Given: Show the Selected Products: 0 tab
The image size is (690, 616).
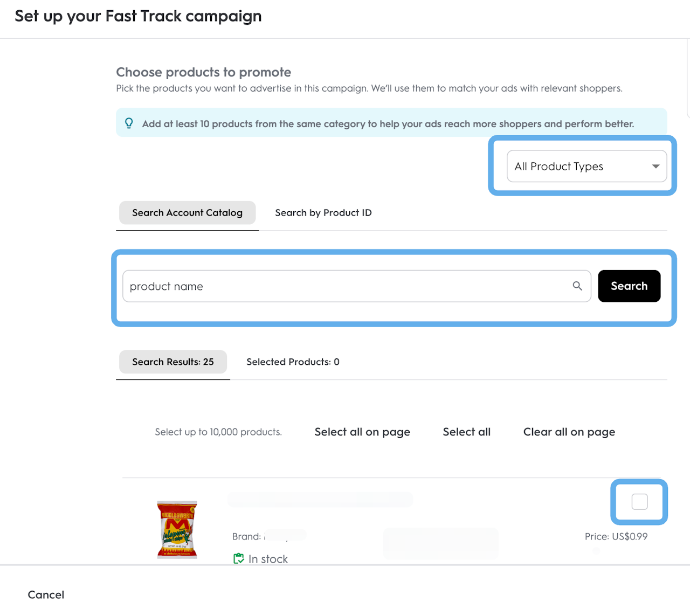Looking at the screenshot, I should point(293,362).
